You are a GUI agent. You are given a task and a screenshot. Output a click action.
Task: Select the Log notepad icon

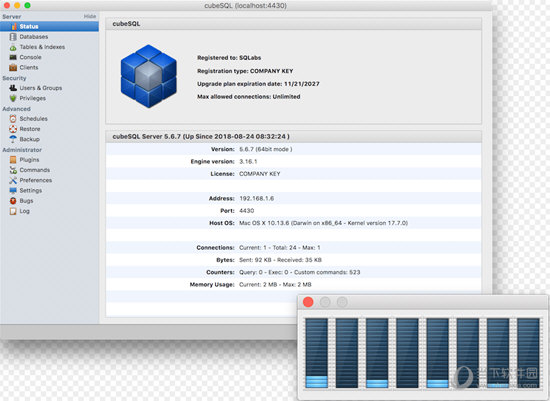(13, 211)
